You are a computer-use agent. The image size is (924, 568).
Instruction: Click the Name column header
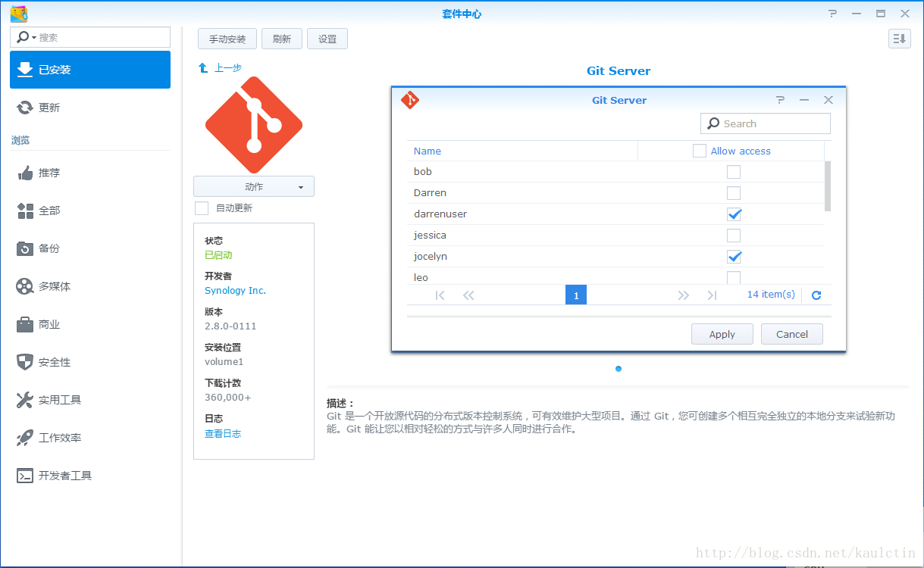pos(428,151)
